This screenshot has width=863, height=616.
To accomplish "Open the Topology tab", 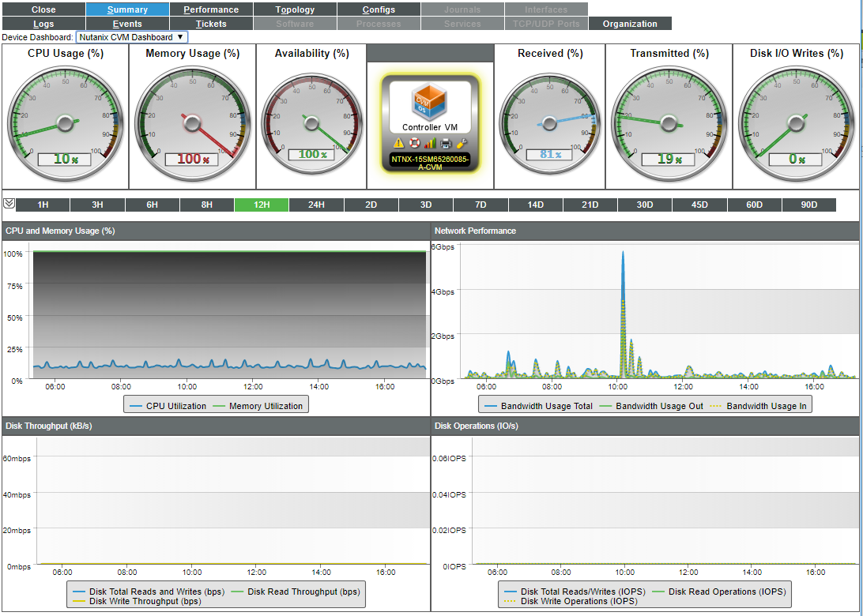I will pos(295,9).
